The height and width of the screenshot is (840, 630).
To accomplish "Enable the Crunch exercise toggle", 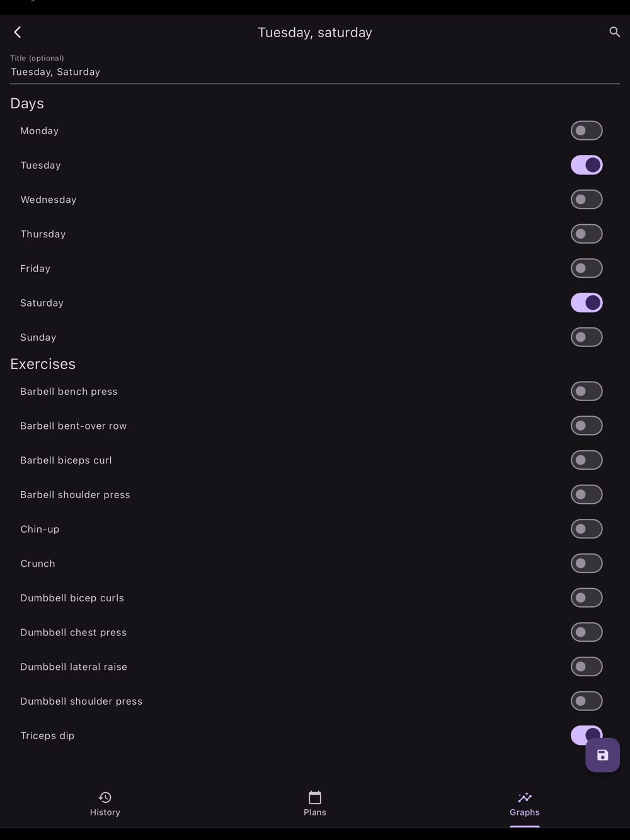I will pos(587,564).
